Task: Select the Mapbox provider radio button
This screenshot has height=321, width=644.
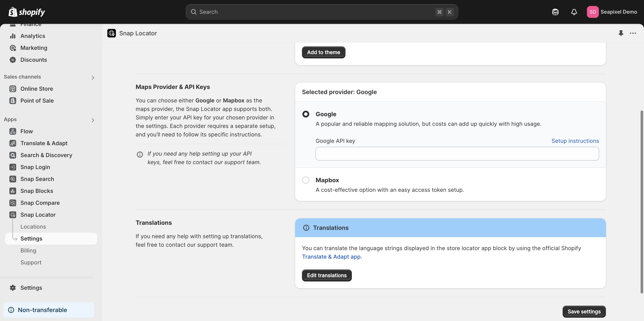Action: [x=306, y=180]
